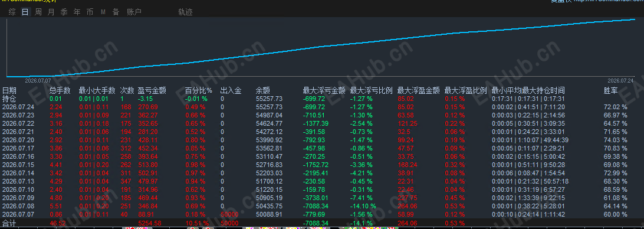
Task: Switch to the 年 yearly tab
Action: (x=77, y=12)
